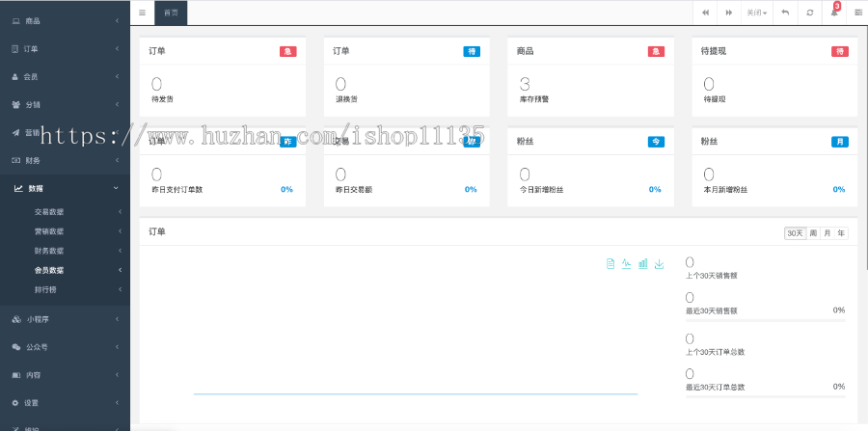Expand the 财务数据 submenu chevron

coord(120,251)
